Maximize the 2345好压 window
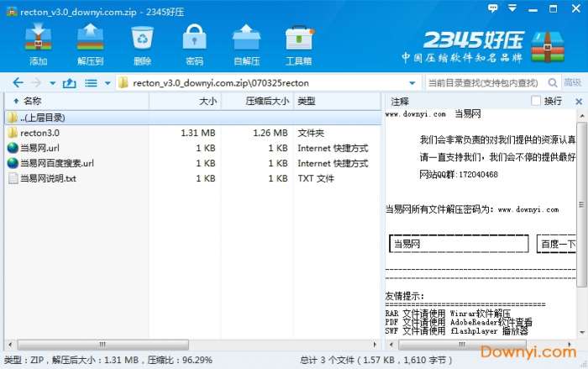 [553, 8]
